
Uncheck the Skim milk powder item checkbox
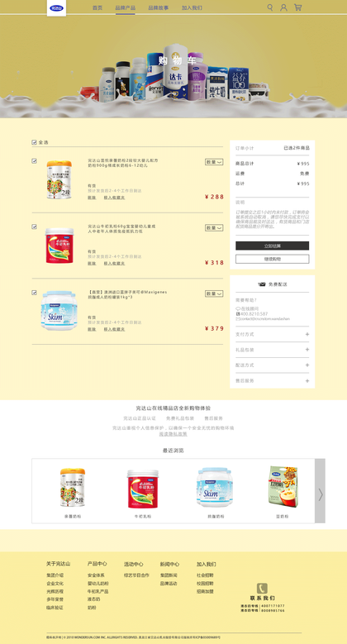pyautogui.click(x=34, y=293)
